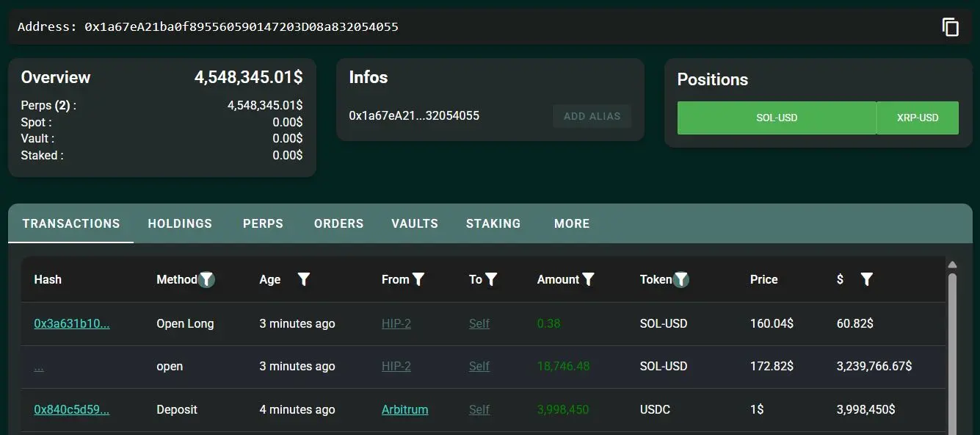Screen dimensions: 980x435
Task: Click Self link in the 18,746.48 row
Action: pos(479,366)
